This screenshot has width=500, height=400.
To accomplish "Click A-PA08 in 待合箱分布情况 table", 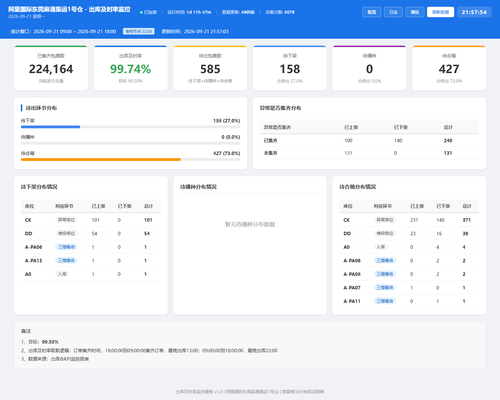I will 352,274.
